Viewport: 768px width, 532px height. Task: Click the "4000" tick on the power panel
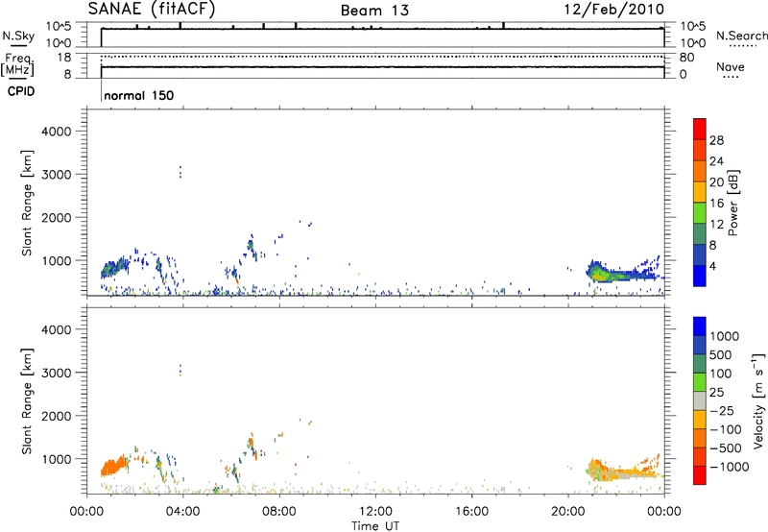point(57,132)
